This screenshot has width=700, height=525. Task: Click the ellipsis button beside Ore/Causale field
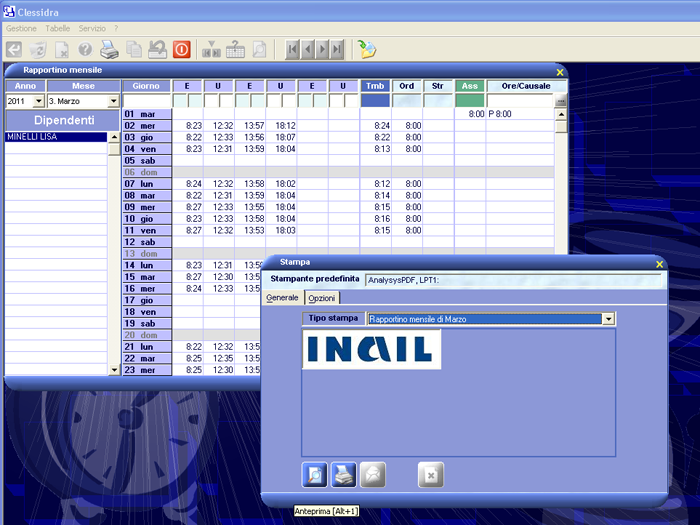[561, 101]
